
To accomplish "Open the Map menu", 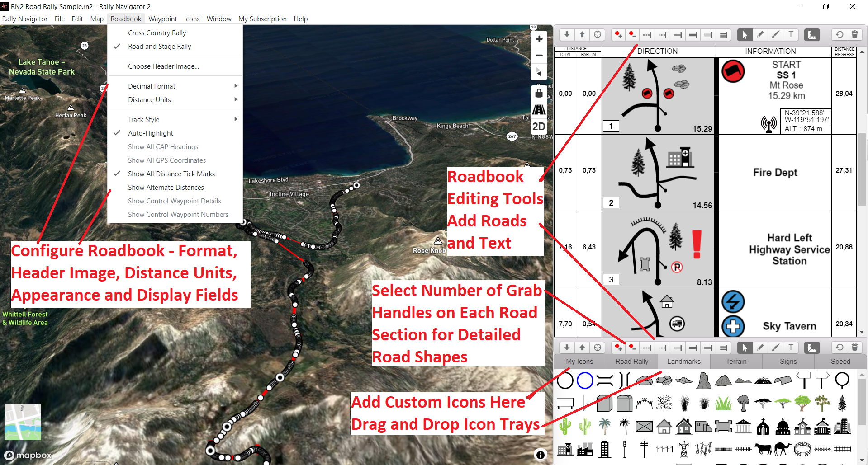I will [x=97, y=19].
